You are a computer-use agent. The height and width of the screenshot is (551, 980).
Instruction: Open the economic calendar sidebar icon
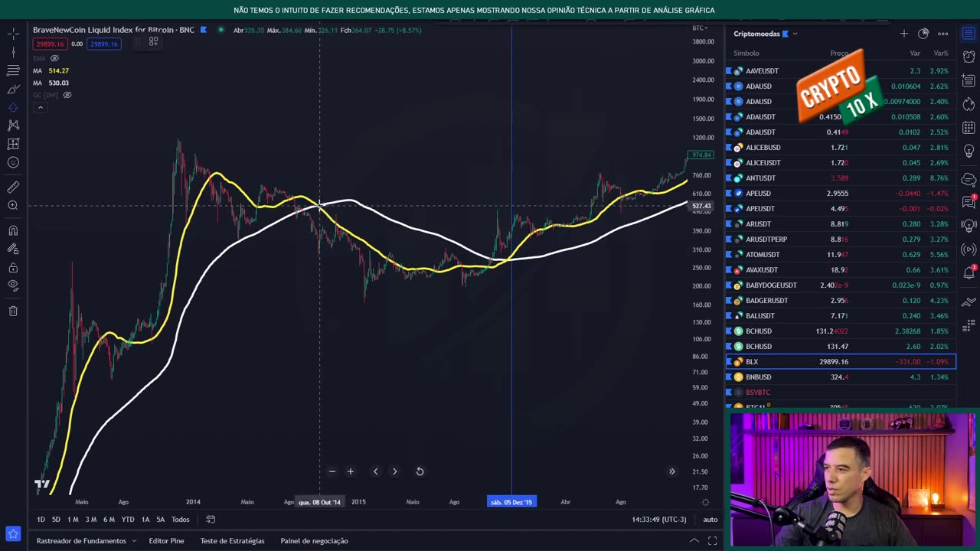tap(969, 128)
